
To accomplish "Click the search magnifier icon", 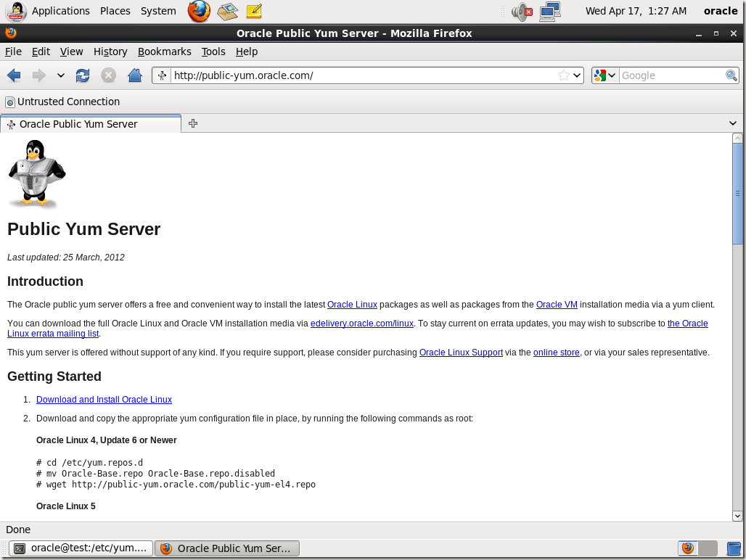I will [x=731, y=75].
